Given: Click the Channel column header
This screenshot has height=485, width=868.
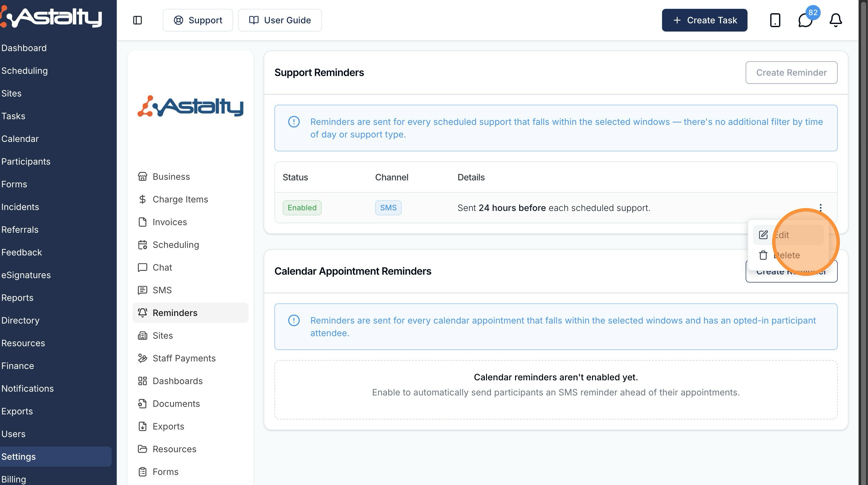Looking at the screenshot, I should click(x=391, y=177).
